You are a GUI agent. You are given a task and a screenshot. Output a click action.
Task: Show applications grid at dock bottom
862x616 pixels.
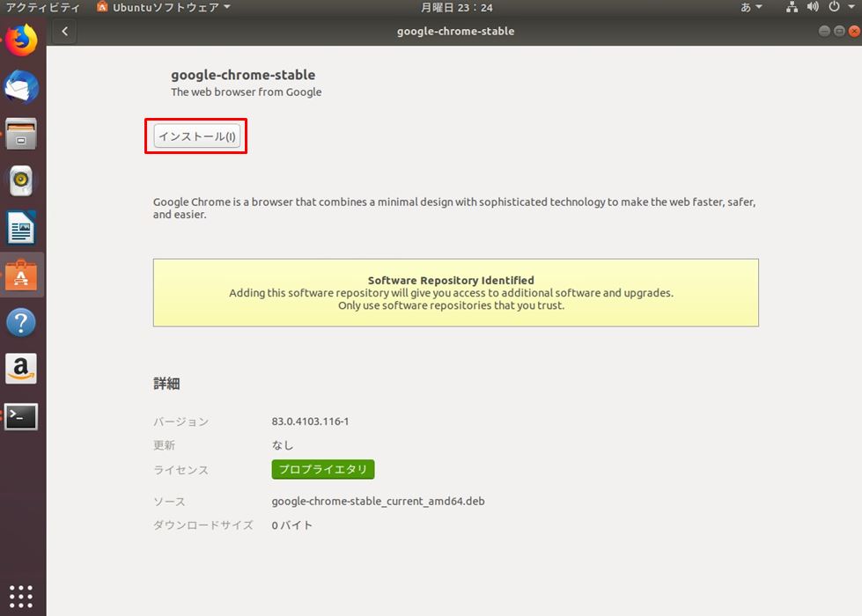coord(21,597)
